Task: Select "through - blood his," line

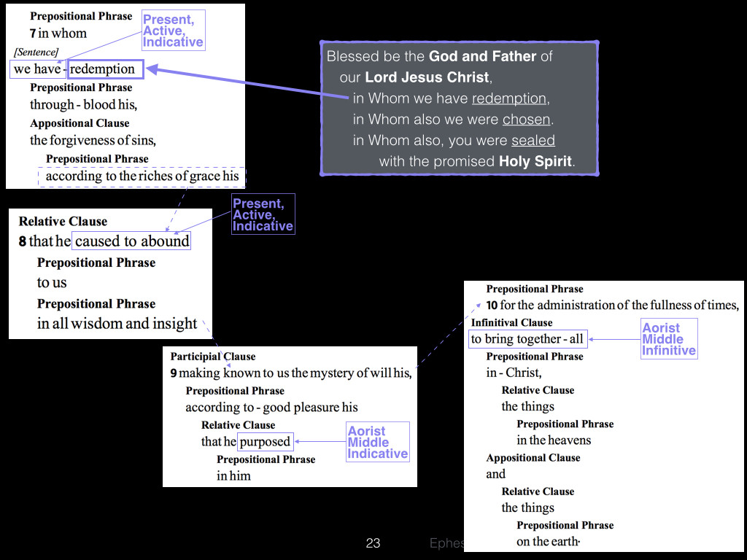Action: tap(83, 105)
